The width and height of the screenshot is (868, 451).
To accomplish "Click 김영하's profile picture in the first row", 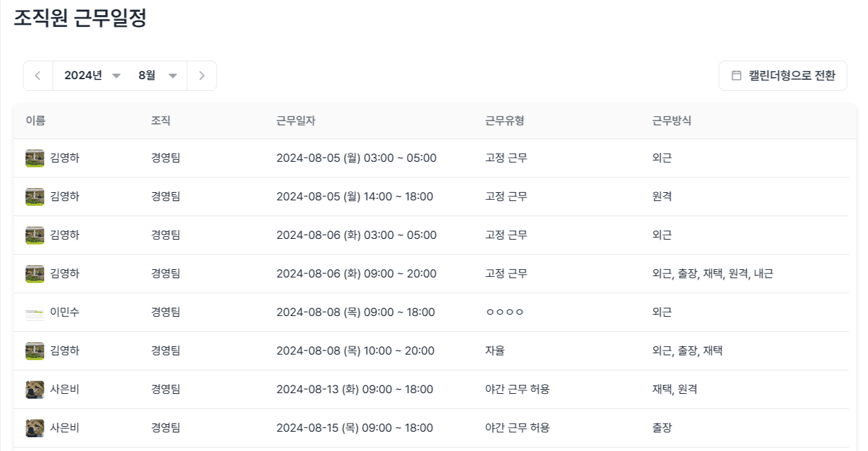I will [x=34, y=158].
